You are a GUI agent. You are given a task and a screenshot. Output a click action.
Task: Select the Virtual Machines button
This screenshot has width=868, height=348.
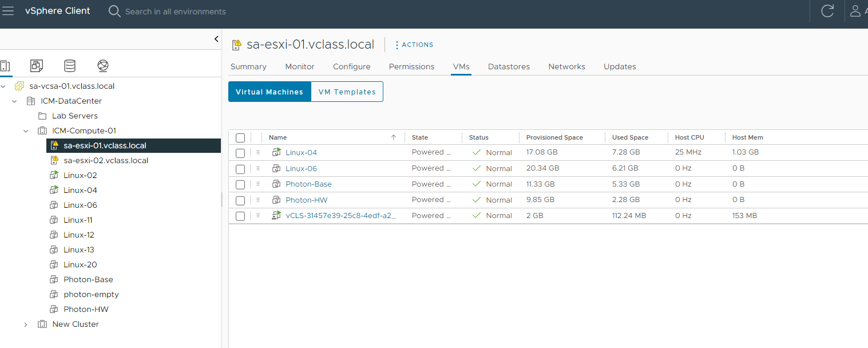[269, 92]
